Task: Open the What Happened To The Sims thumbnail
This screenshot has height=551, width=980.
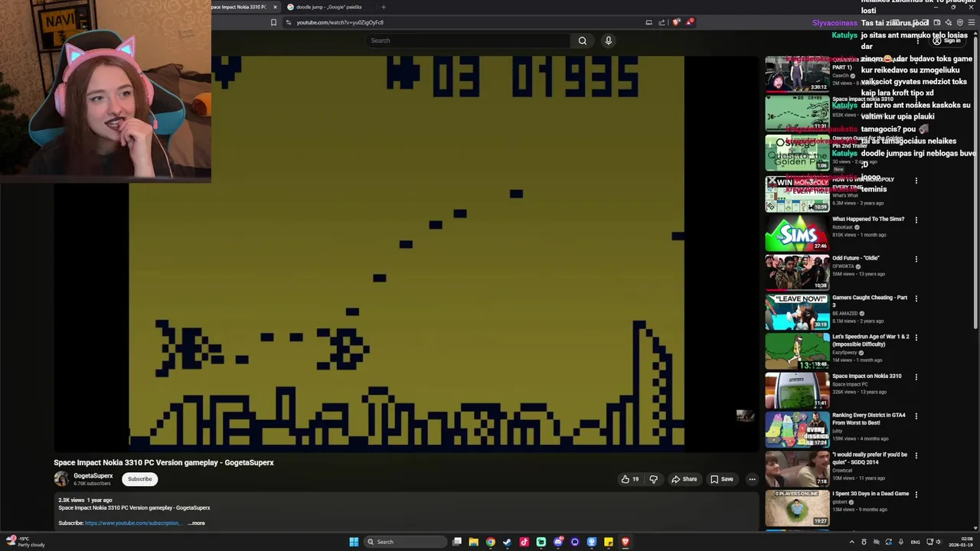Action: (797, 233)
